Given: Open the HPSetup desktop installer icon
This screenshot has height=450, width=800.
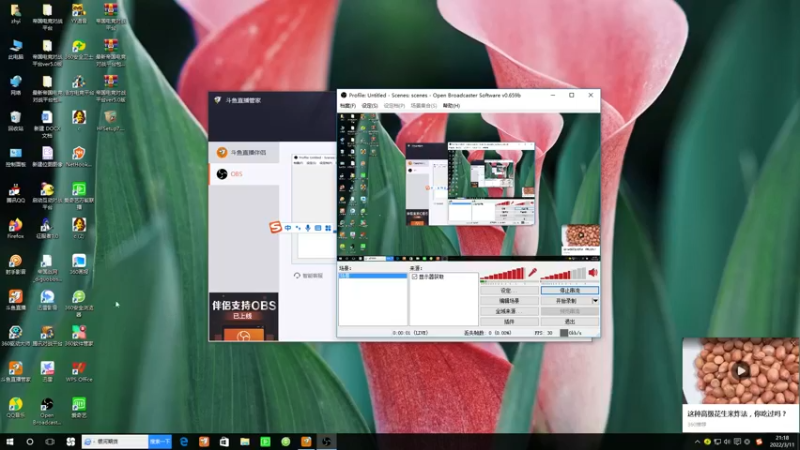Looking at the screenshot, I should pos(110,121).
